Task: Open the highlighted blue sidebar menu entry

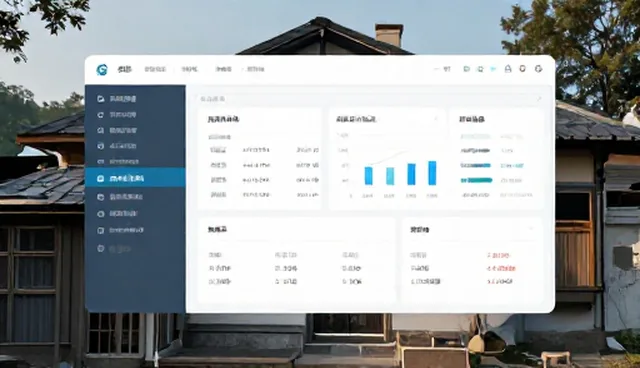Action: pos(135,177)
